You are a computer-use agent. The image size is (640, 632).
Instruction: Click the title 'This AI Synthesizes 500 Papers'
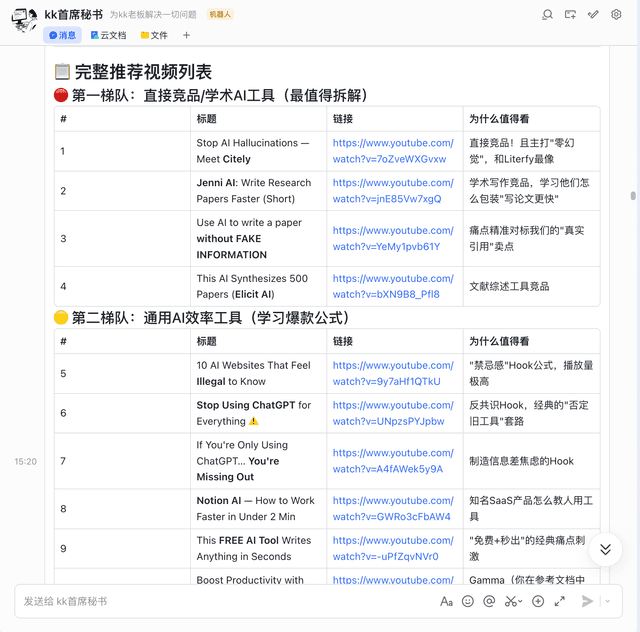(x=252, y=286)
